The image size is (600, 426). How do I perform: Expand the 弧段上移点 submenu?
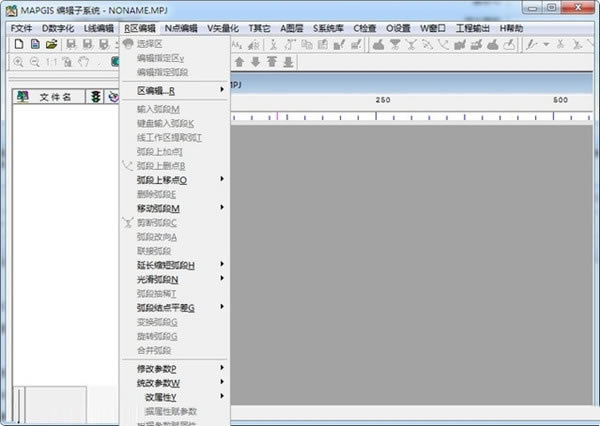175,180
